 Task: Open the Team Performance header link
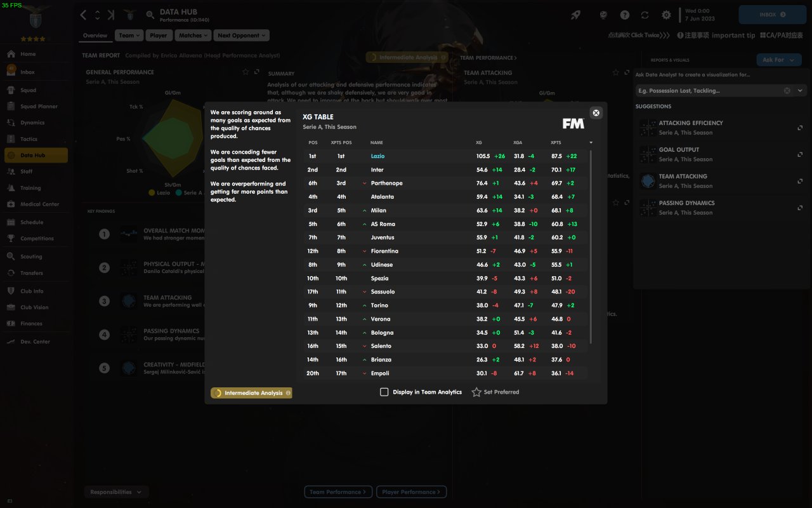pos(488,58)
